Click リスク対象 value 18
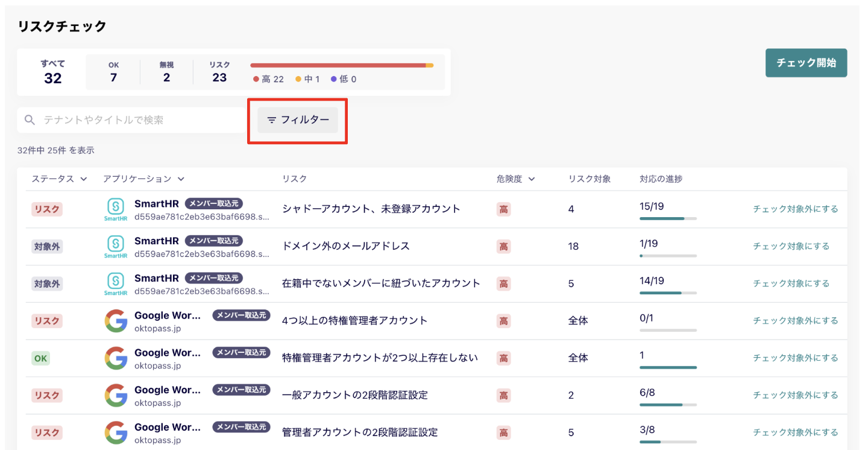This screenshot has height=450, width=868. [573, 247]
